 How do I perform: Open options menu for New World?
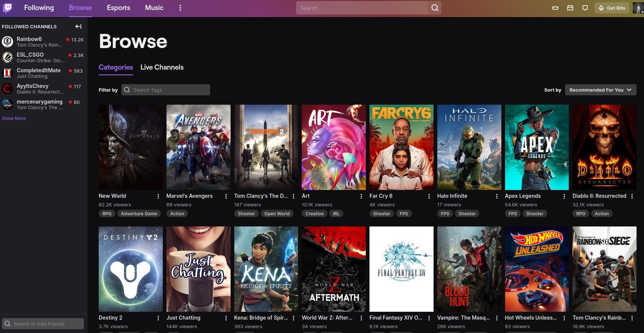(x=158, y=196)
